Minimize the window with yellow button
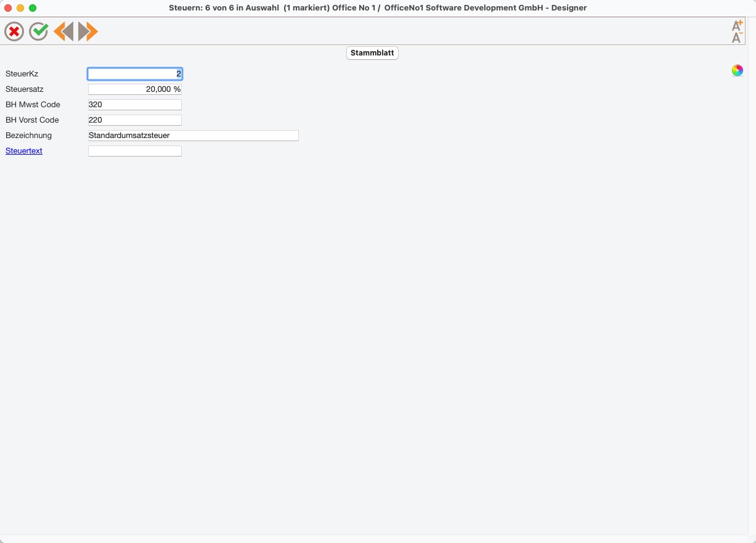 point(20,8)
